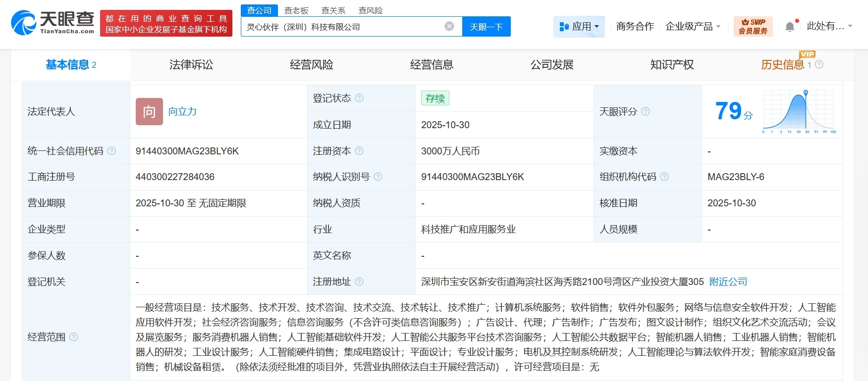Click the 向 avatar of legal representative
The width and height of the screenshot is (868, 381).
coord(149,111)
